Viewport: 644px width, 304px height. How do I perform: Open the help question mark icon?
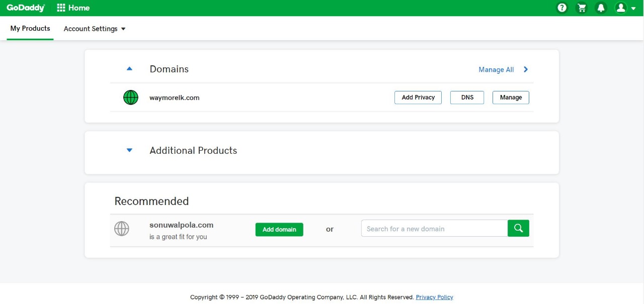[x=562, y=8]
